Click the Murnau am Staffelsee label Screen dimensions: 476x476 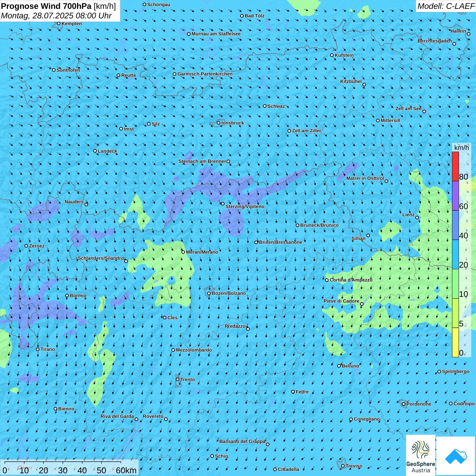tap(216, 34)
